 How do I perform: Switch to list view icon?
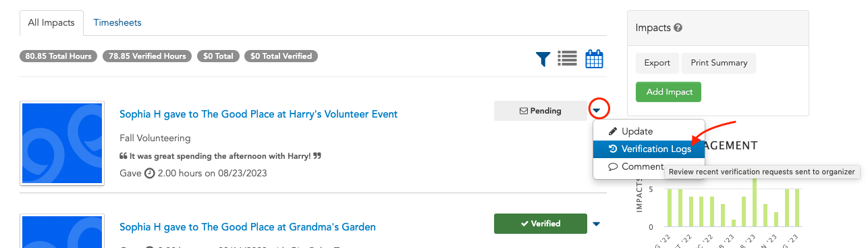(567, 59)
